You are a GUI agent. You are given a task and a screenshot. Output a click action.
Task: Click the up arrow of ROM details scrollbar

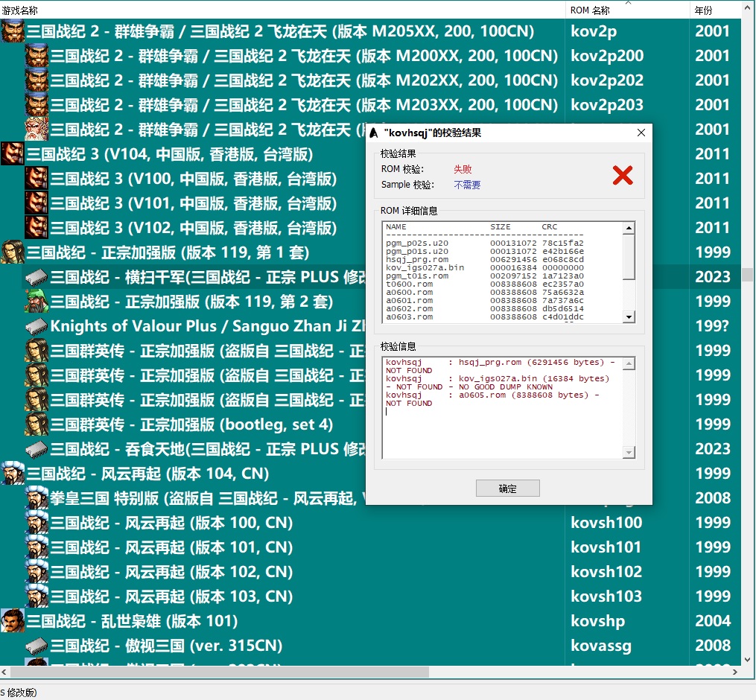pos(628,228)
